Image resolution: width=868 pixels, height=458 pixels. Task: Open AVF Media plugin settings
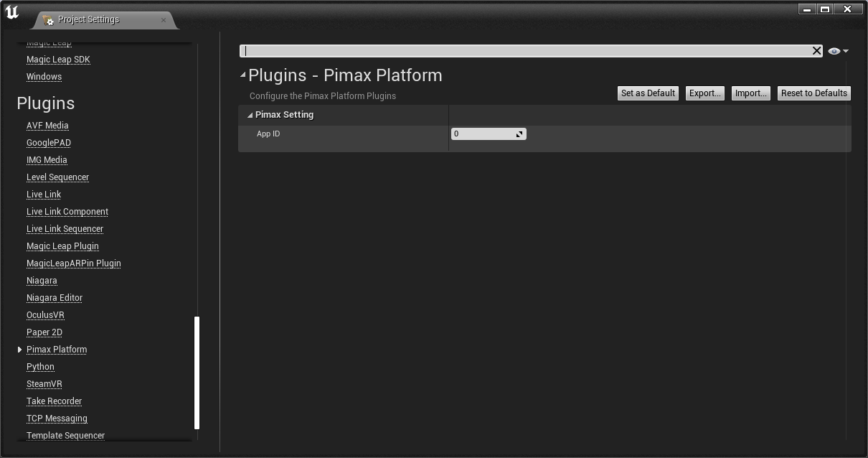(x=47, y=126)
